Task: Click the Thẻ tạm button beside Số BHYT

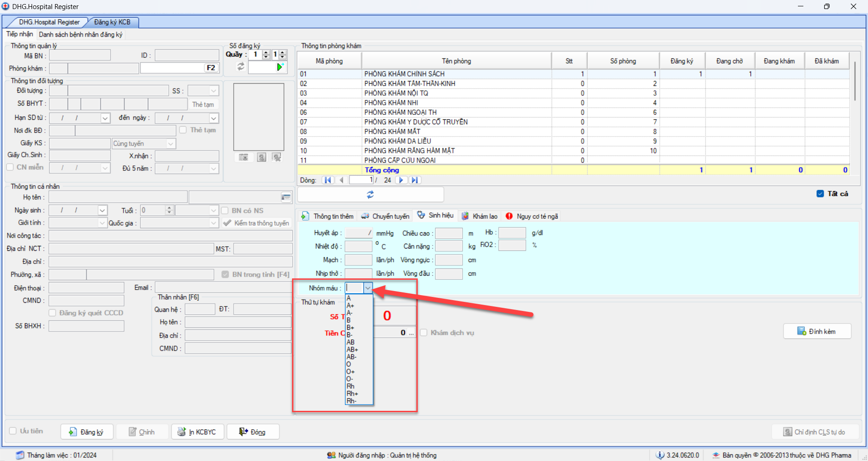Action: 203,104
